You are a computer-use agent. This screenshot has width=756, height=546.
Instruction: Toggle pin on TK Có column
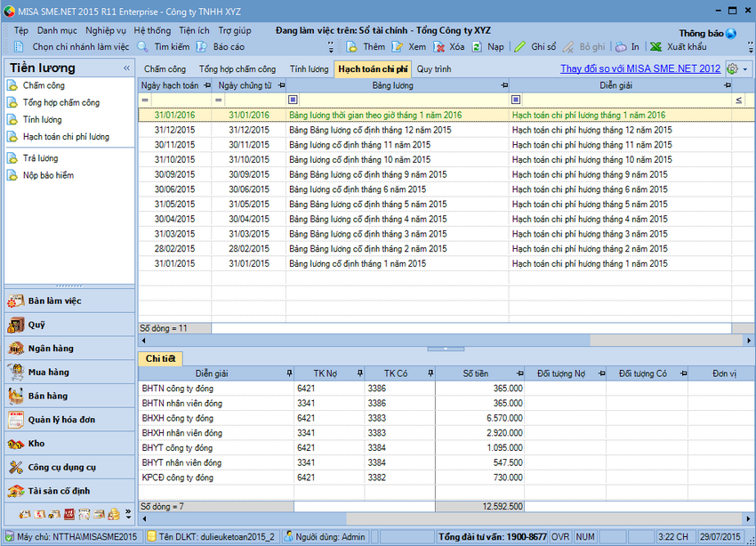(x=430, y=373)
